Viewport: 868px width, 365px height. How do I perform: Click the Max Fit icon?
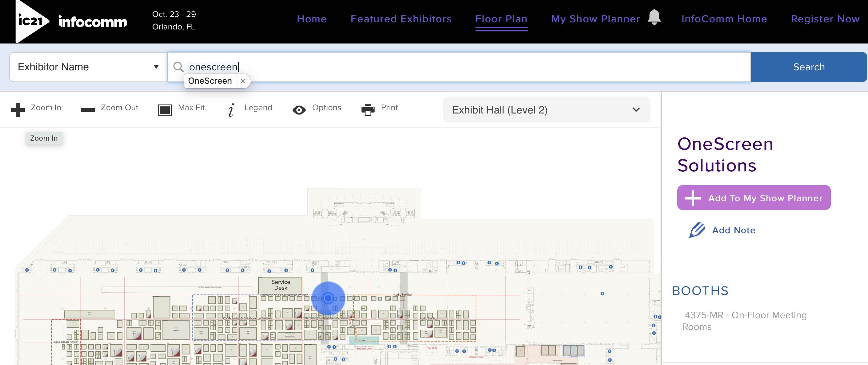164,110
